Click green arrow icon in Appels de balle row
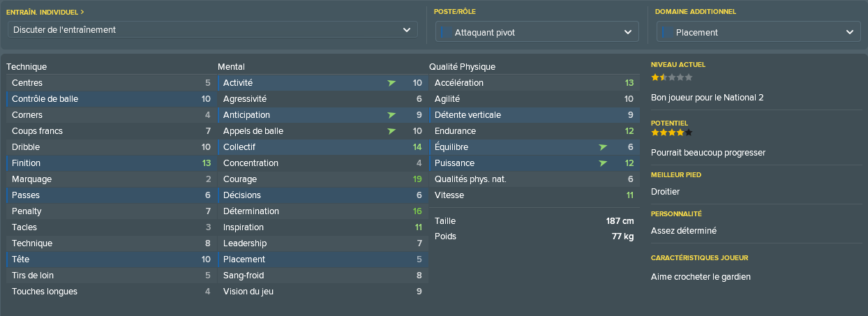 [x=391, y=131]
